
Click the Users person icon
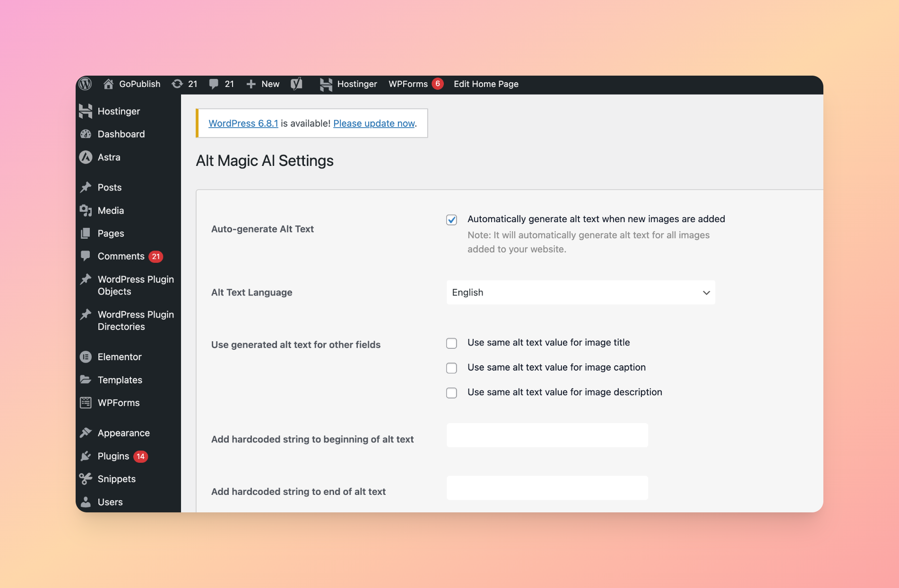(x=86, y=502)
